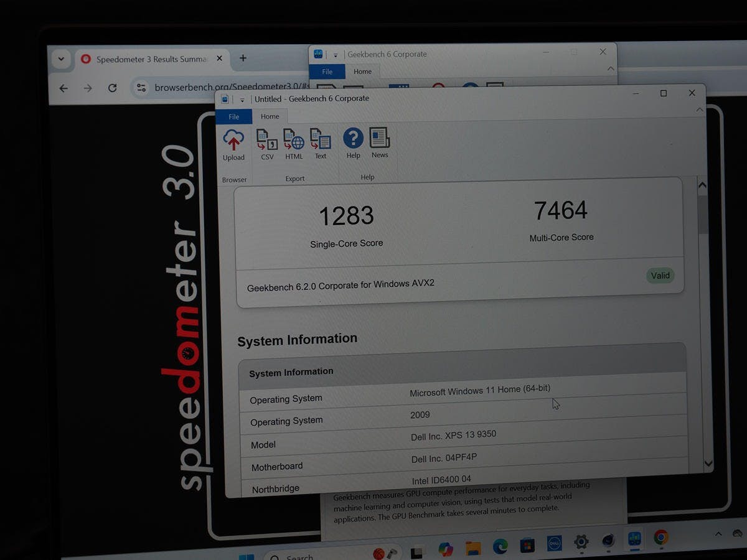Minimize the Untitled Geekbench window
Image resolution: width=747 pixels, height=560 pixels.
tap(636, 94)
